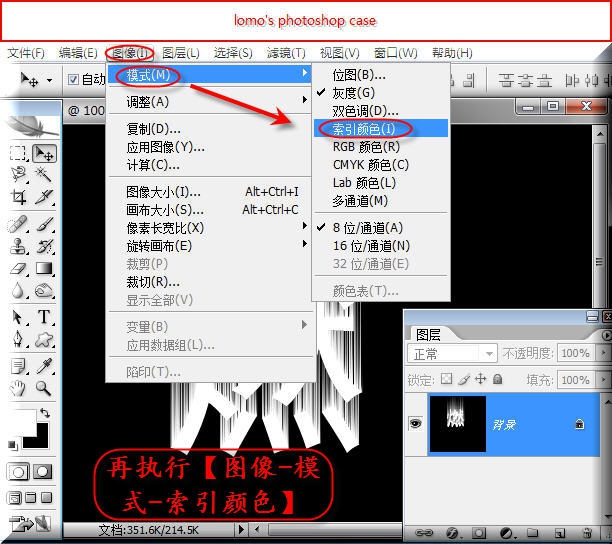Screen dimensions: 612x544
Task: Select the Lasso tool
Action: click(x=18, y=174)
